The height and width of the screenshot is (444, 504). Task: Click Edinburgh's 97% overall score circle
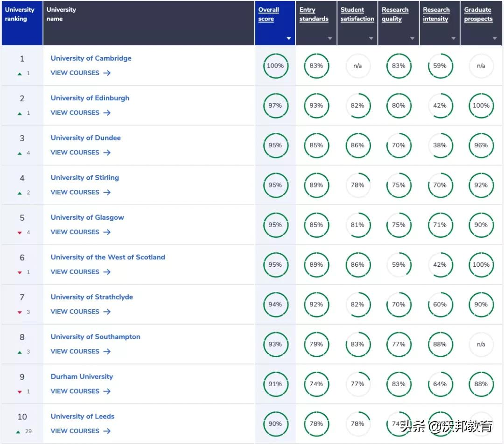[x=275, y=106]
